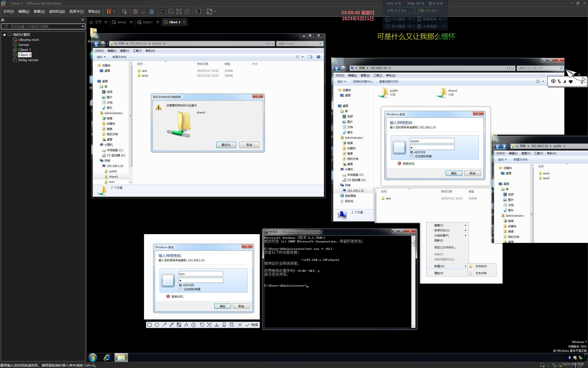Expand the 新建(W) context submenu
The width and height of the screenshot is (588, 368).
[447, 266]
